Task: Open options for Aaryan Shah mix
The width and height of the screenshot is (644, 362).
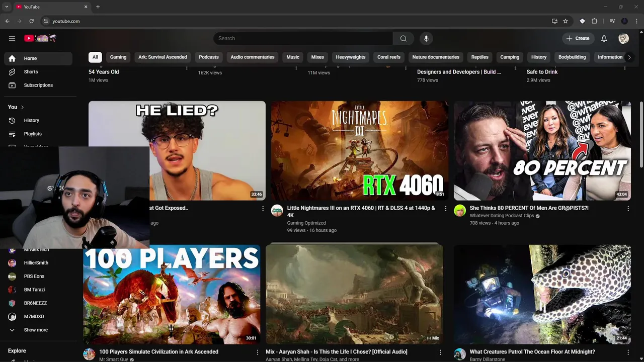Action: click(440, 352)
